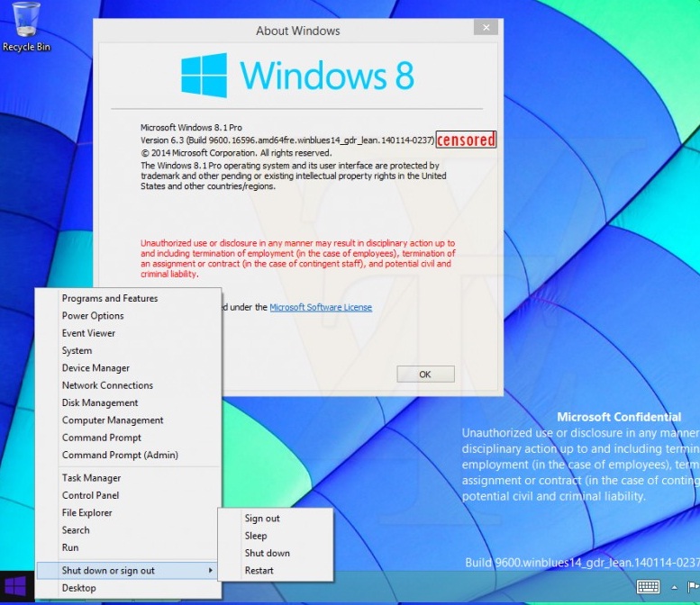Open the Microsoft Software License link
The height and width of the screenshot is (605, 700).
click(321, 307)
